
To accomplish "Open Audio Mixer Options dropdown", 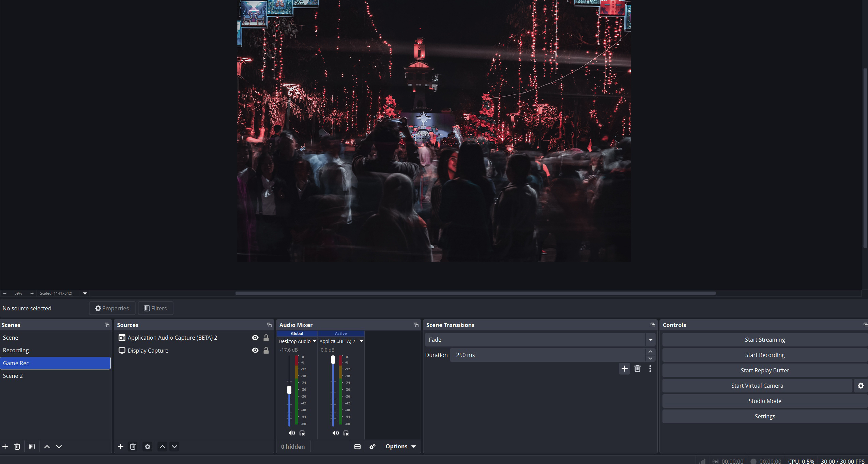I will 400,447.
